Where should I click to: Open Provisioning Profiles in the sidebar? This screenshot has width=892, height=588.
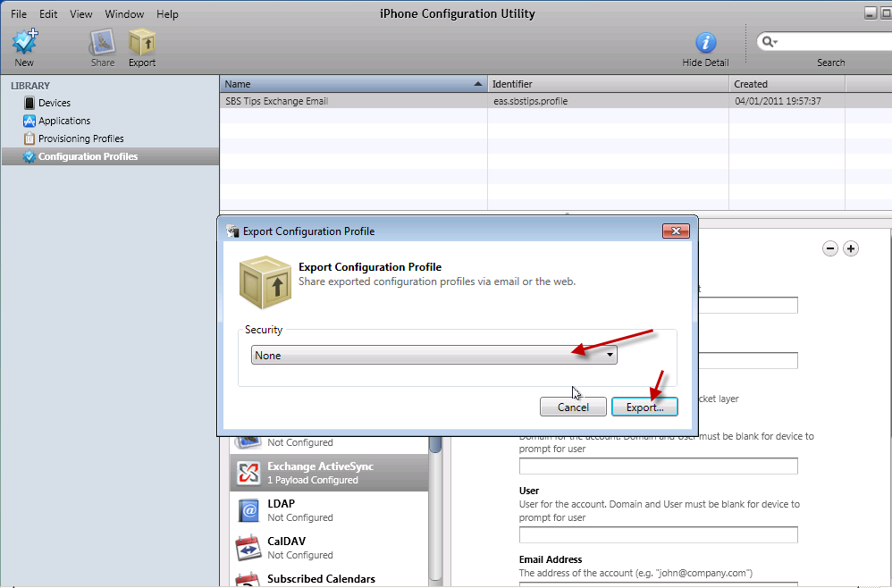(x=80, y=139)
